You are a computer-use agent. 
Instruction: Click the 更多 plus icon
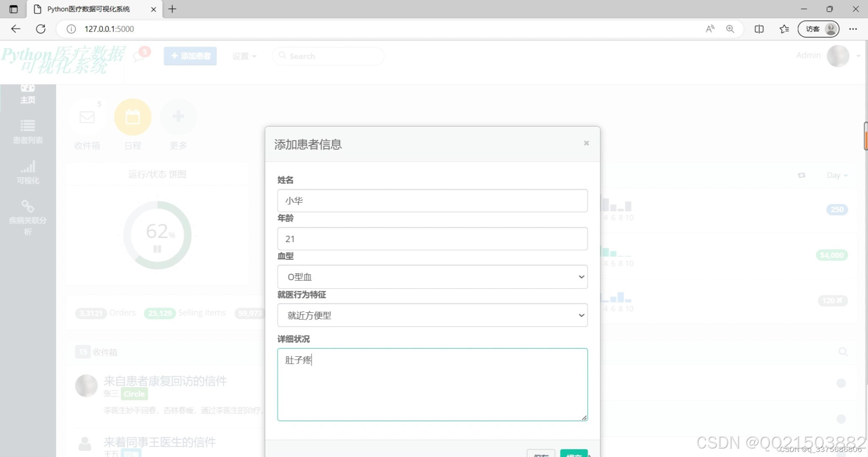tap(178, 117)
